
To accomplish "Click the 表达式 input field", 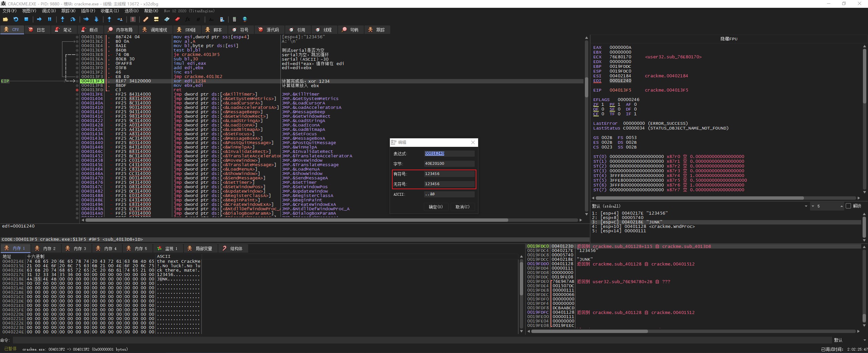I will coord(449,154).
